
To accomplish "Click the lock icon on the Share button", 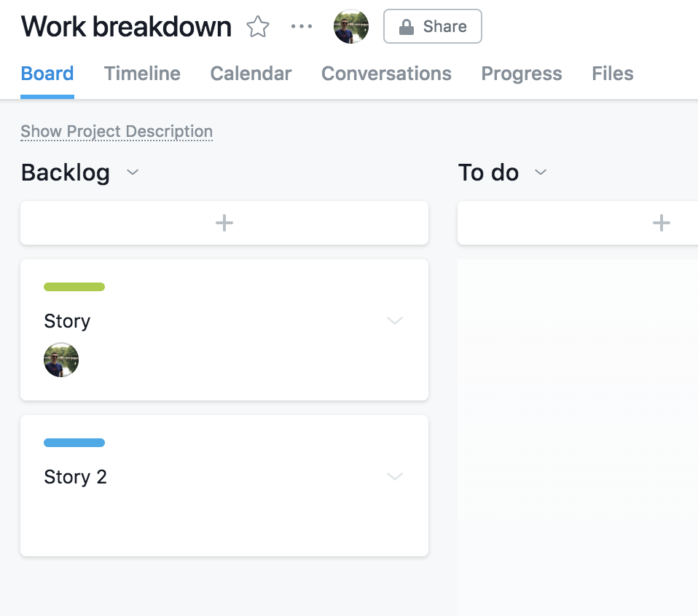I will 407,26.
